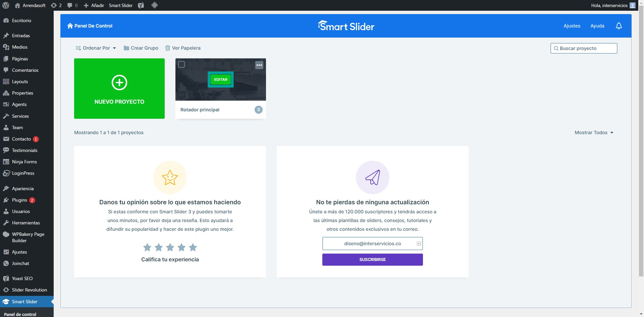
Task: Open the Arrendasoft site home icon
Action: click(17, 5)
